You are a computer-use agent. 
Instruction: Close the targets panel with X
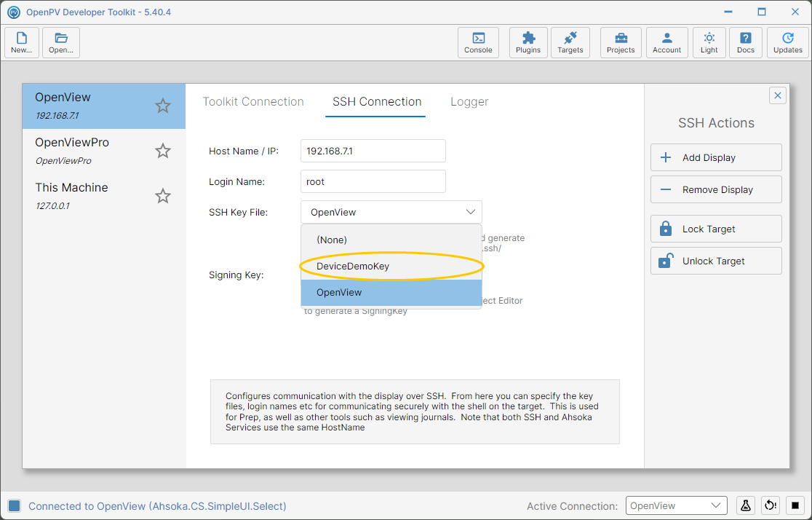[x=778, y=95]
